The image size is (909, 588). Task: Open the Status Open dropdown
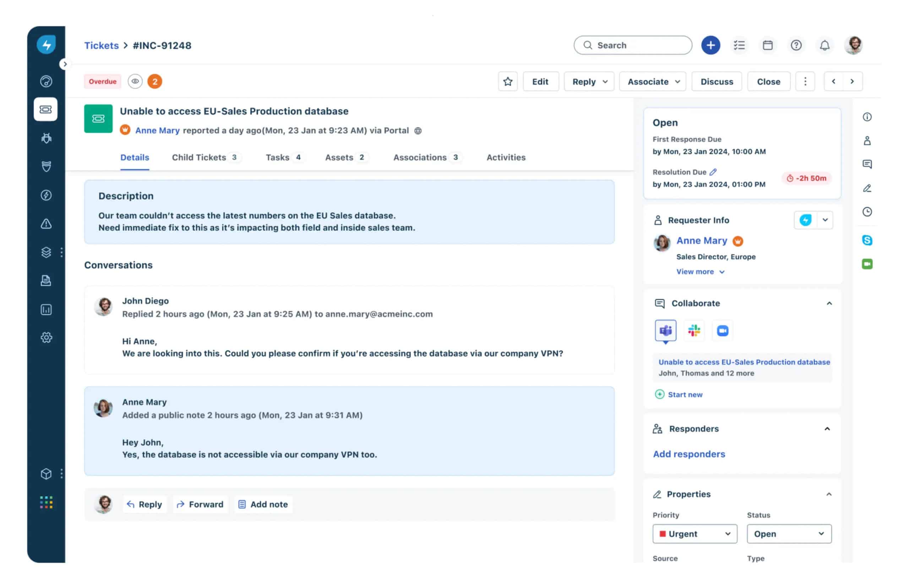[789, 534]
